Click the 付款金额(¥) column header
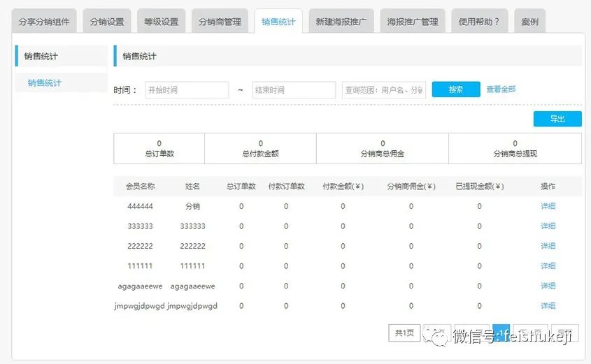 [343, 186]
